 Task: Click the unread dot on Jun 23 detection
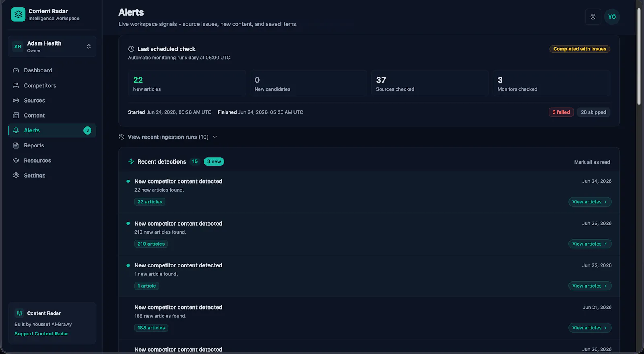[128, 223]
